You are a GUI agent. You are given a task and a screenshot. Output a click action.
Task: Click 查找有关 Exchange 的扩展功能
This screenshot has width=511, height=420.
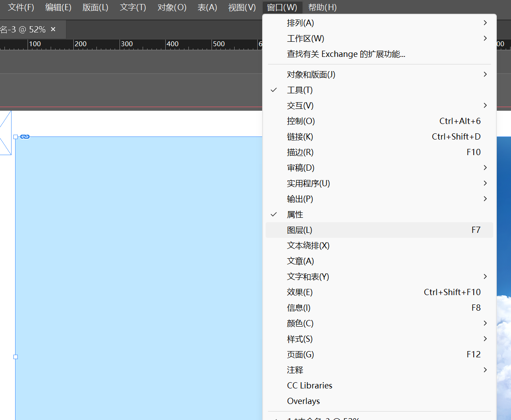tap(346, 54)
